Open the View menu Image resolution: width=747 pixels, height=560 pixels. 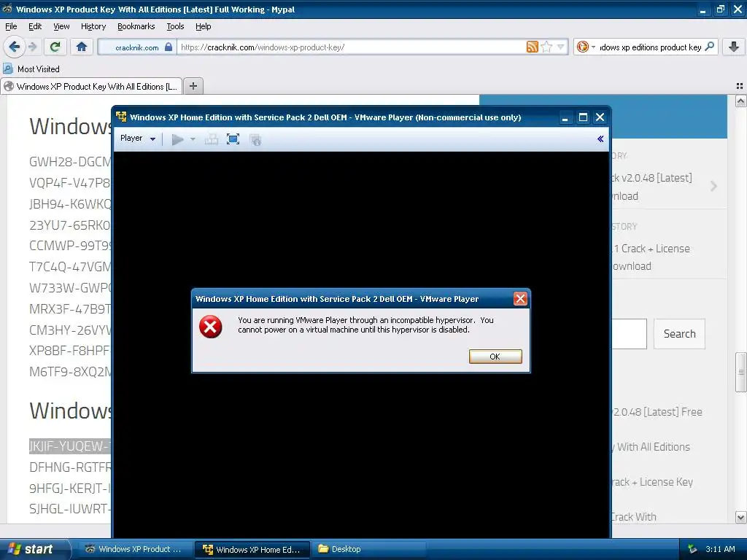[x=61, y=26]
